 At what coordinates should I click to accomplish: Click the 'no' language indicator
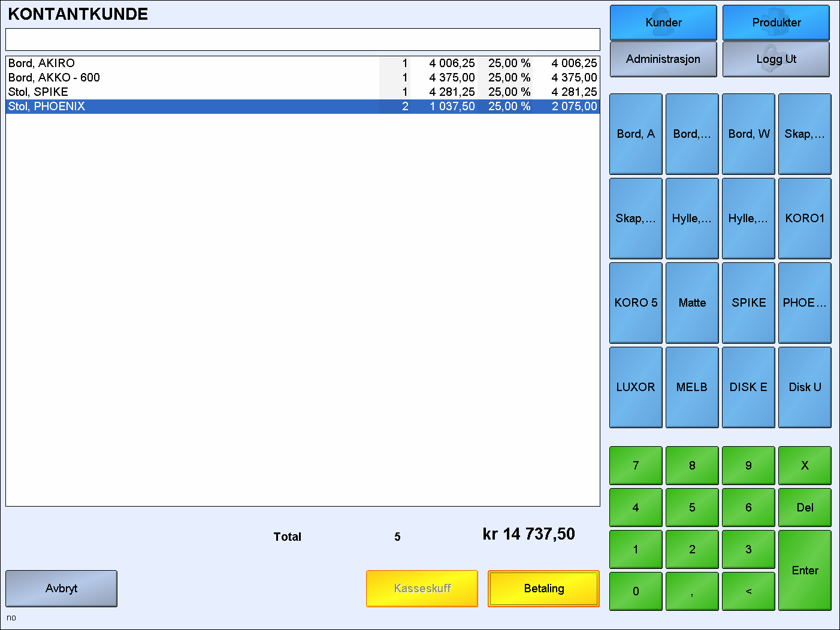click(11, 618)
